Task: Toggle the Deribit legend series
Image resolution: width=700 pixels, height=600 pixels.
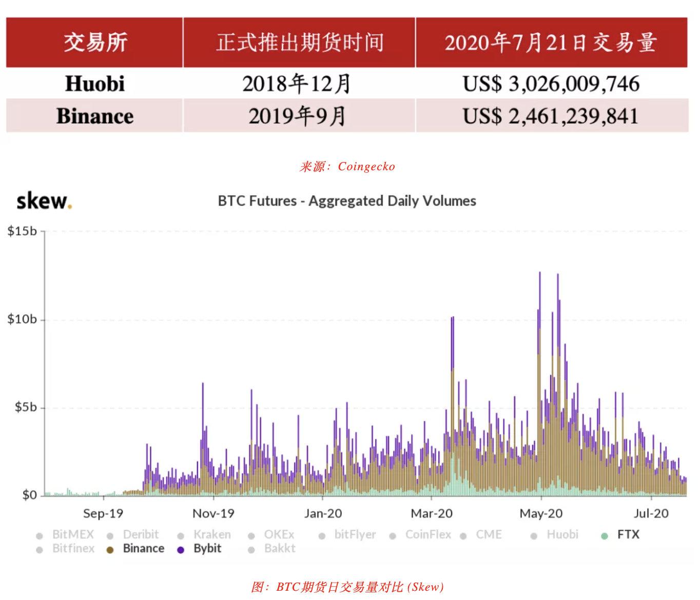Action: click(133, 535)
